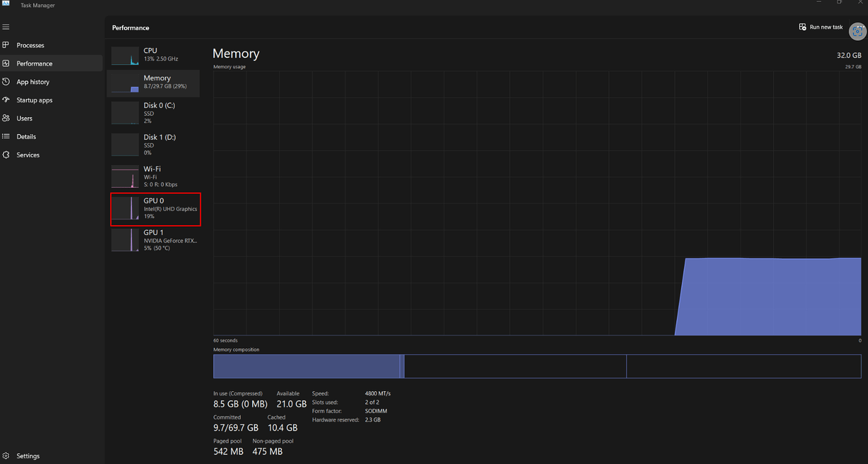This screenshot has height=464, width=868.
Task: Click the Processes sidebar icon
Action: 6,45
